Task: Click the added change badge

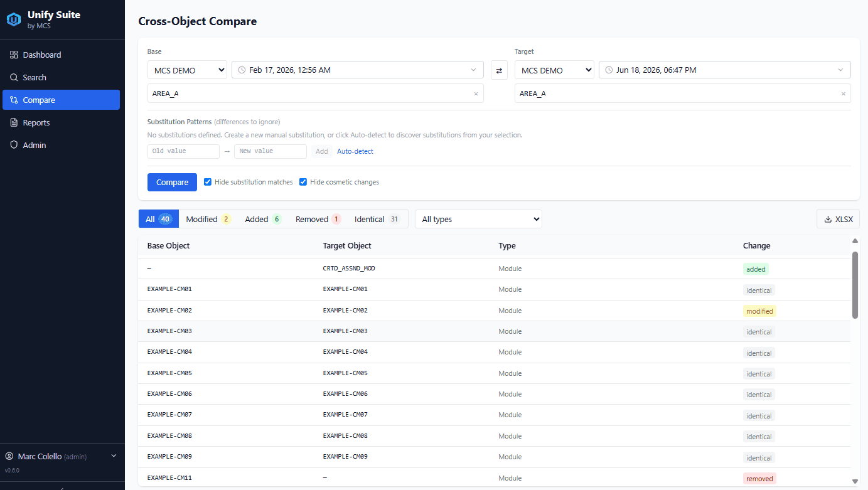Action: (x=756, y=269)
